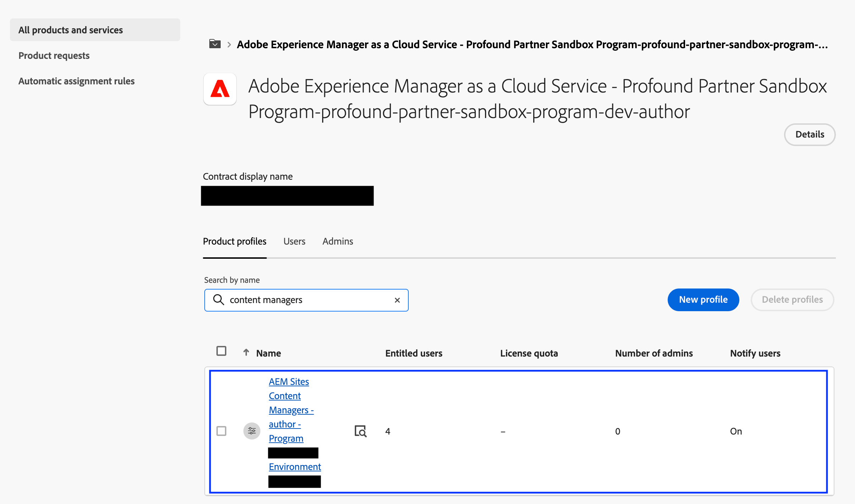
Task: Click the Contract display name label
Action: pos(248,177)
